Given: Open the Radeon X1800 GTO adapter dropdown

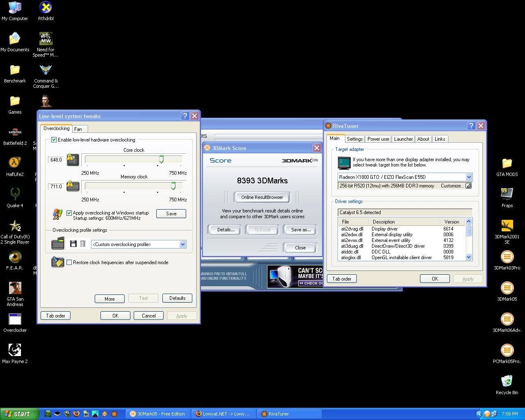Looking at the screenshot, I should click(469, 177).
